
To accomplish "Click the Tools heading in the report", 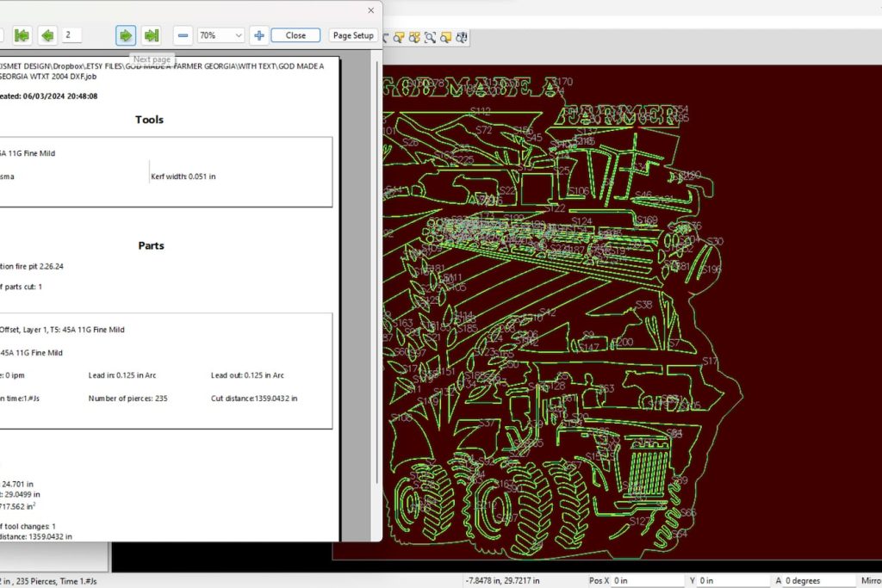I will (149, 120).
